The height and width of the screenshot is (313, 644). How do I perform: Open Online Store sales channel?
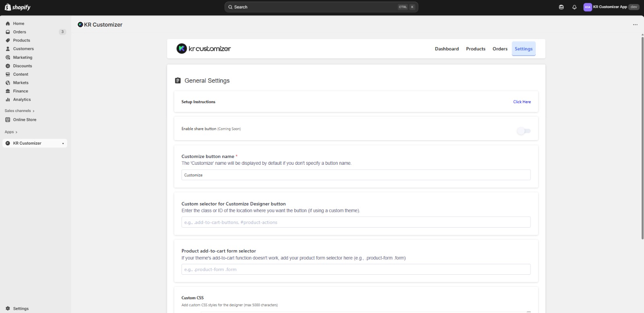25,120
